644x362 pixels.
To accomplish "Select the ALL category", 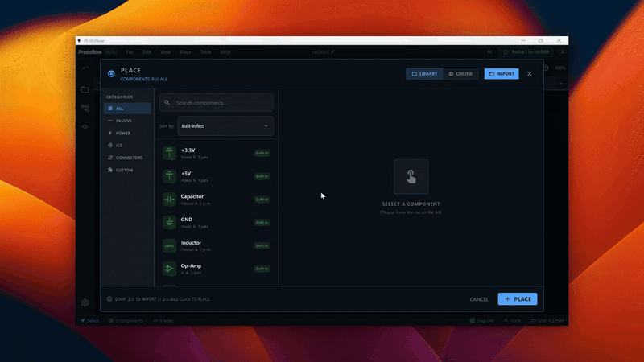I will [127, 109].
